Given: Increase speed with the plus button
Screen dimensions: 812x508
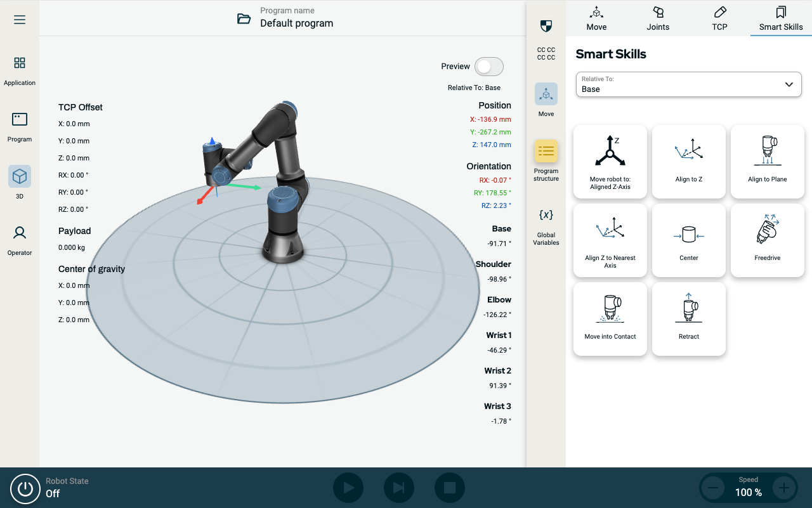Looking at the screenshot, I should [783, 488].
